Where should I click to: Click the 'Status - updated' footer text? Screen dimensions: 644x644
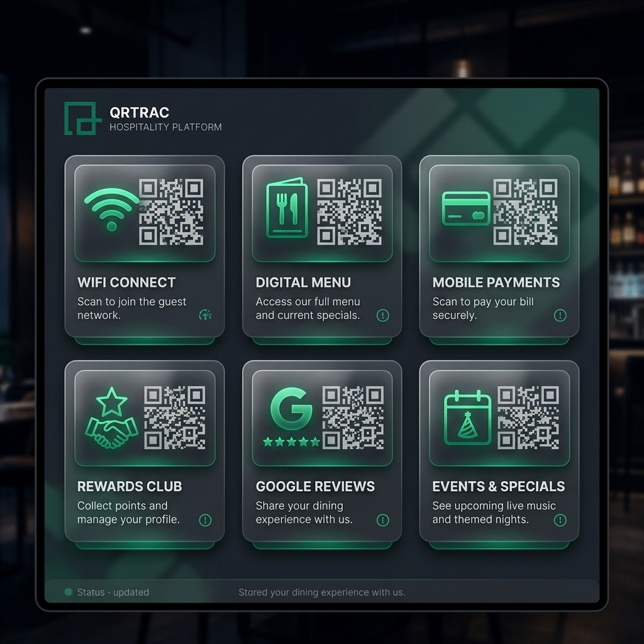pyautogui.click(x=113, y=592)
